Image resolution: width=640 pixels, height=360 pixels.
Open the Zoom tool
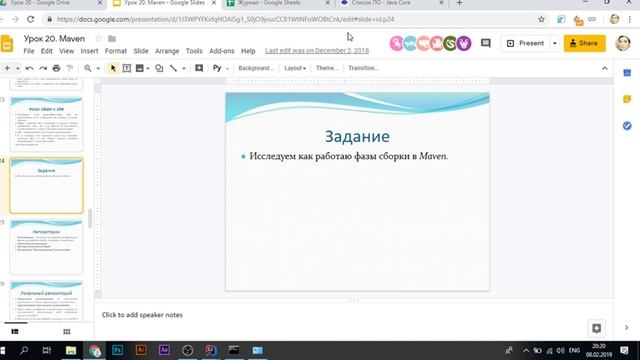pyautogui.click(x=87, y=68)
